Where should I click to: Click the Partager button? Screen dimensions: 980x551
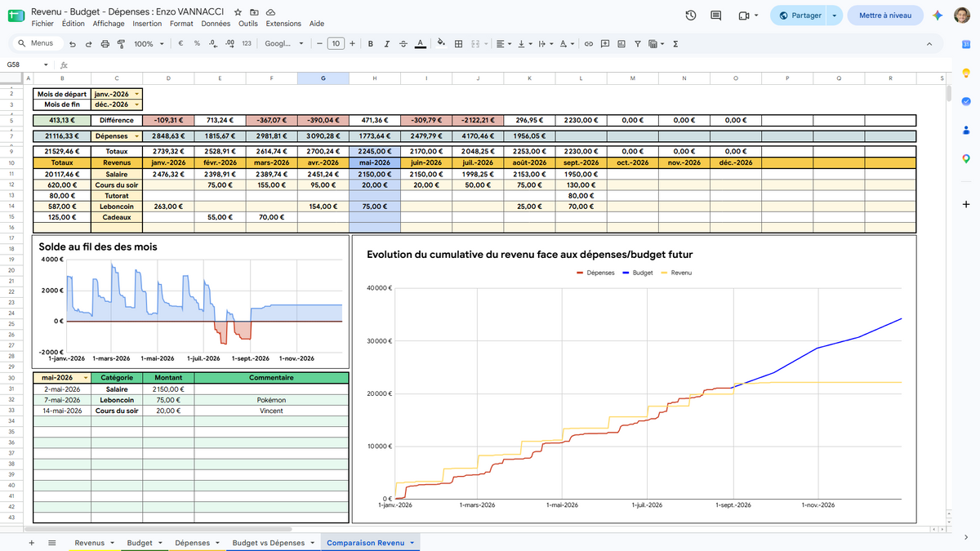coord(800,16)
